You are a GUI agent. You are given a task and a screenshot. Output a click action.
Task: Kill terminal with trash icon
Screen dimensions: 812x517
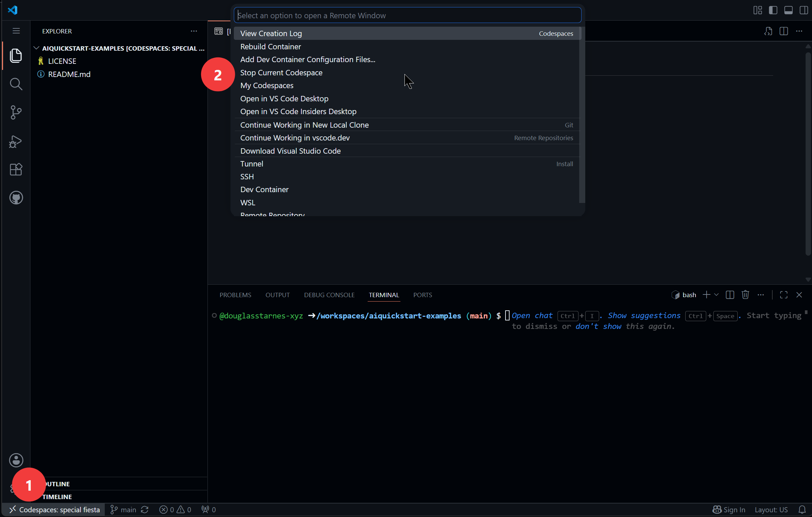745,295
